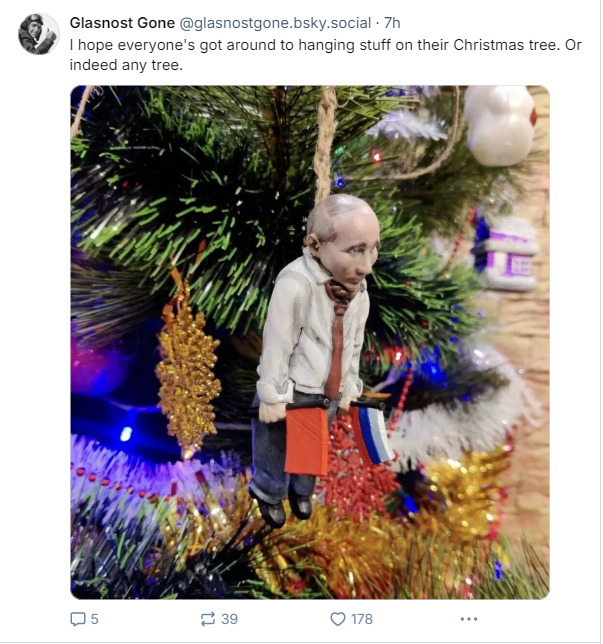Image resolution: width=603 pixels, height=644 pixels.
Task: Click the hanging figurine's head in the photo
Action: click(343, 239)
